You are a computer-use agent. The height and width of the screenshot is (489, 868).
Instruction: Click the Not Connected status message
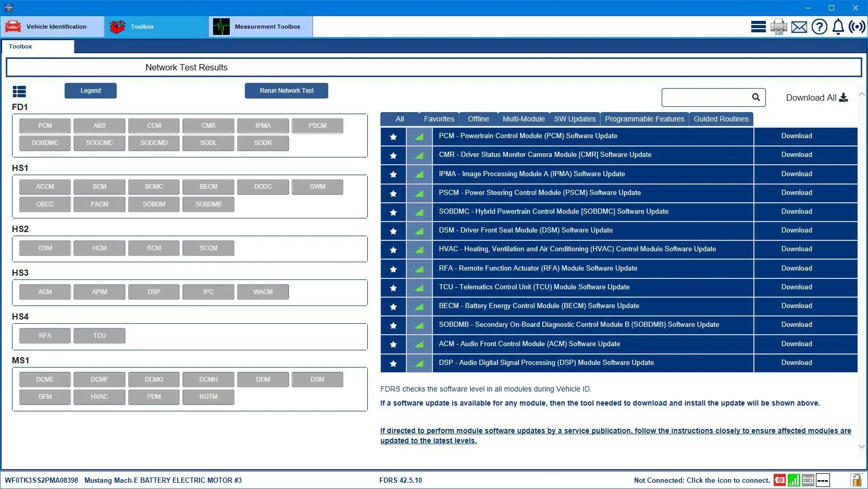pyautogui.click(x=702, y=481)
